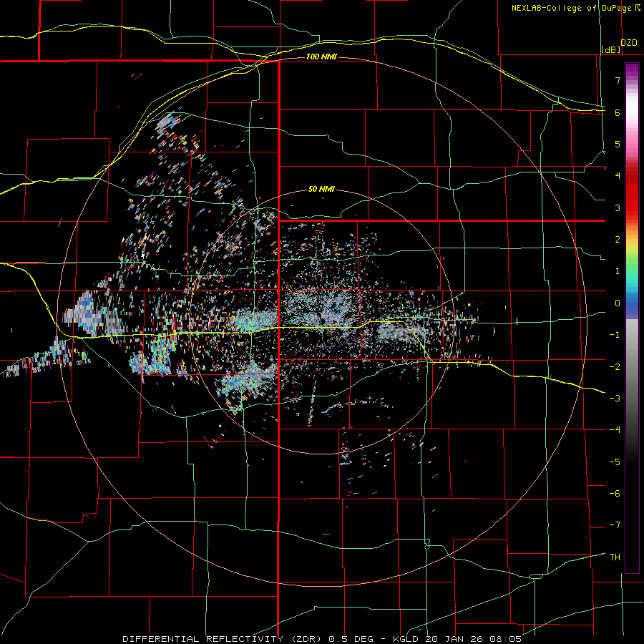Click the 0 dB scale label
Viewport: 644px width, 644px height.
coord(618,303)
